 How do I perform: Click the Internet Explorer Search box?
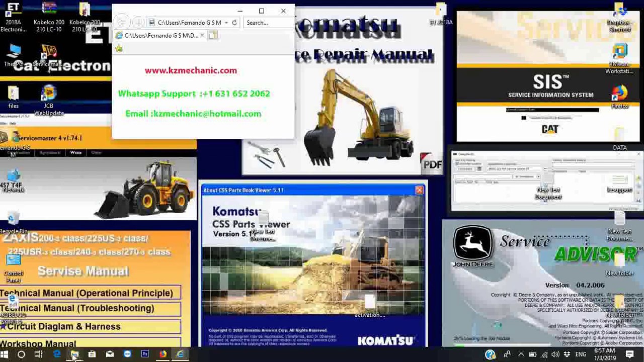point(269,23)
